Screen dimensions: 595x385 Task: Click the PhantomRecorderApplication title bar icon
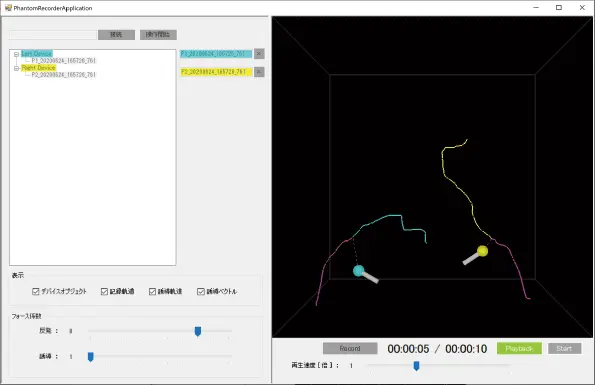click(x=8, y=8)
